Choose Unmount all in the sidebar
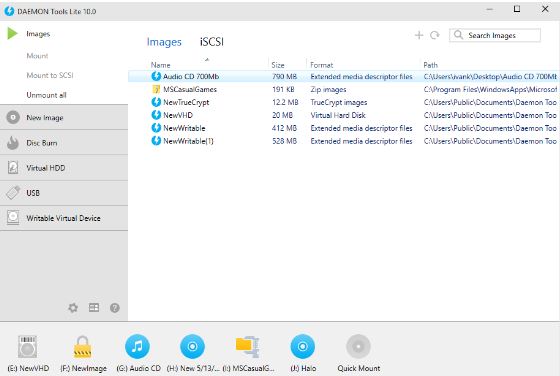 [x=46, y=95]
